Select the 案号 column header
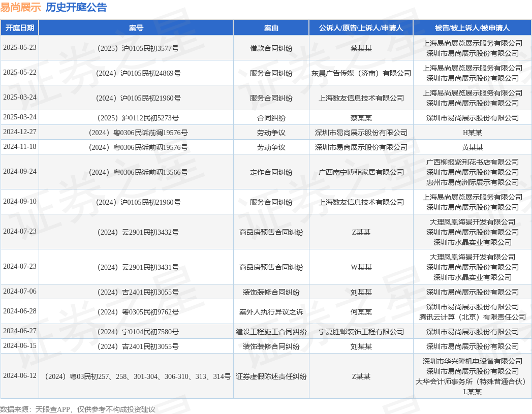 (x=136, y=28)
